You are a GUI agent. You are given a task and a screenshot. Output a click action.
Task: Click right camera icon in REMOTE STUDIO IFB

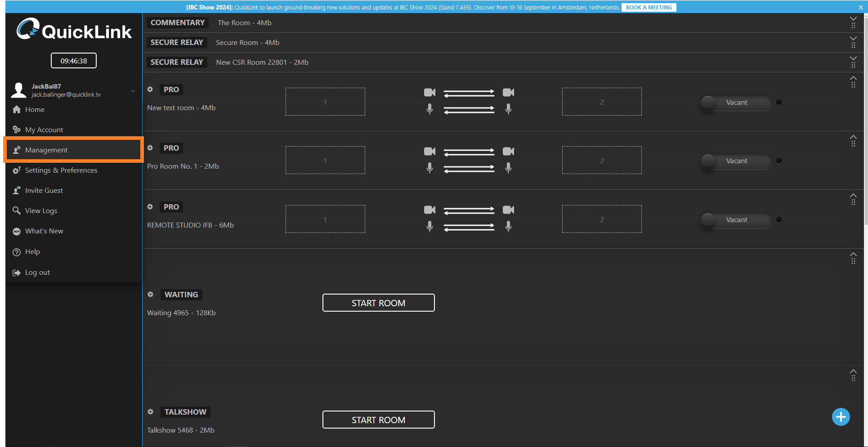pos(508,210)
